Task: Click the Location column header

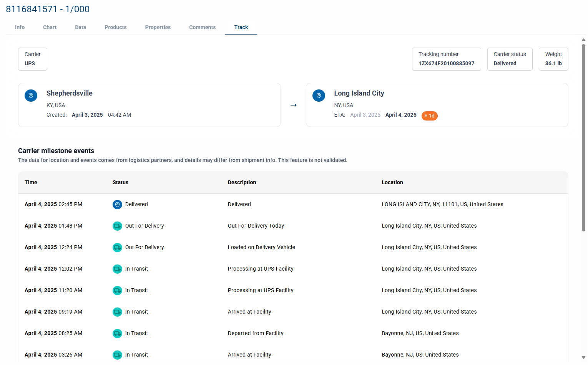Action: (392, 182)
